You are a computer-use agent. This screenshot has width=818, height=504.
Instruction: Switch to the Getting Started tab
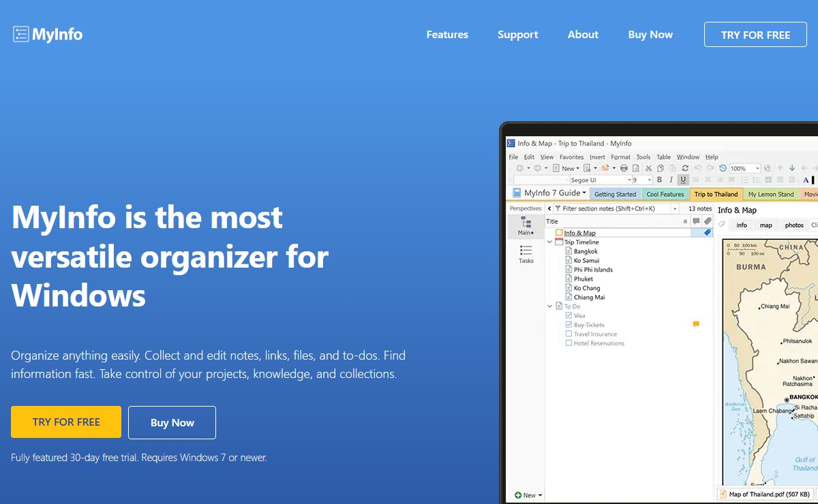point(615,194)
